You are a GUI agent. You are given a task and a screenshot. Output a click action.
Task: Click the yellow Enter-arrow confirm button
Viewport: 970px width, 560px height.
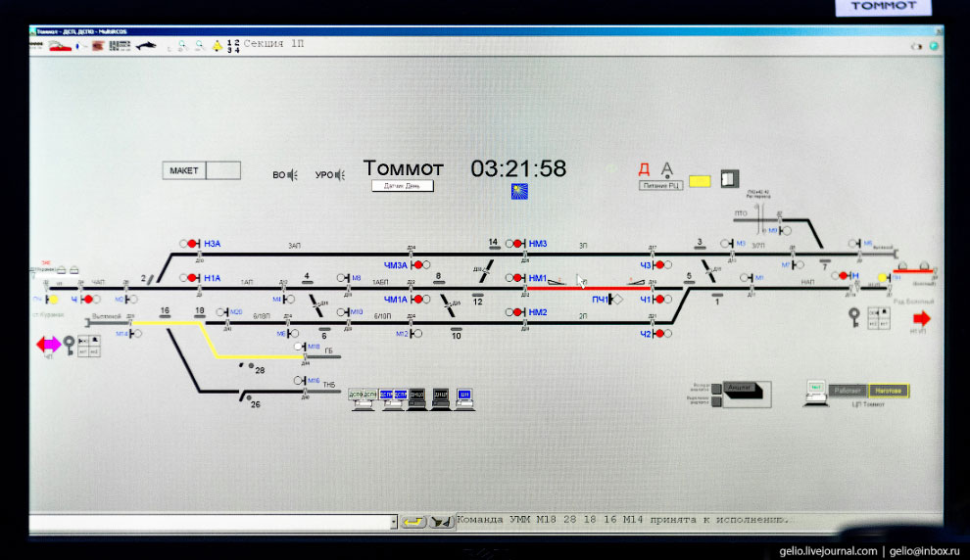coord(412,522)
